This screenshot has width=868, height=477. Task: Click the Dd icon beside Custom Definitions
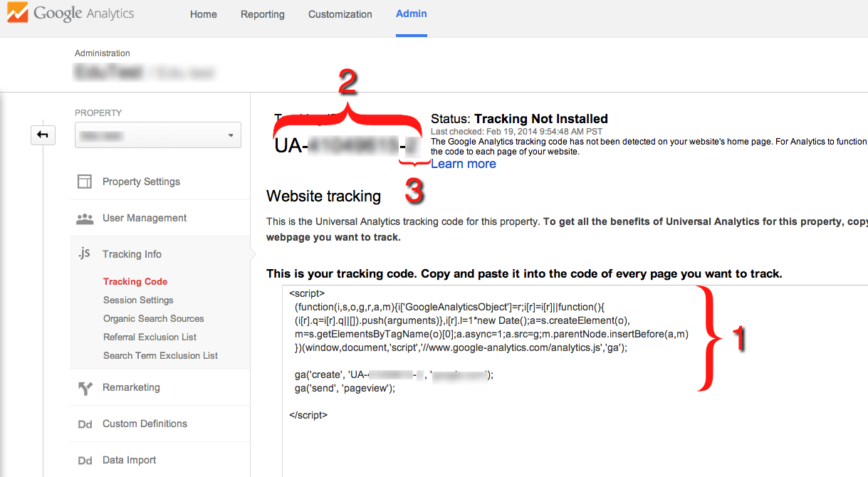click(x=84, y=424)
